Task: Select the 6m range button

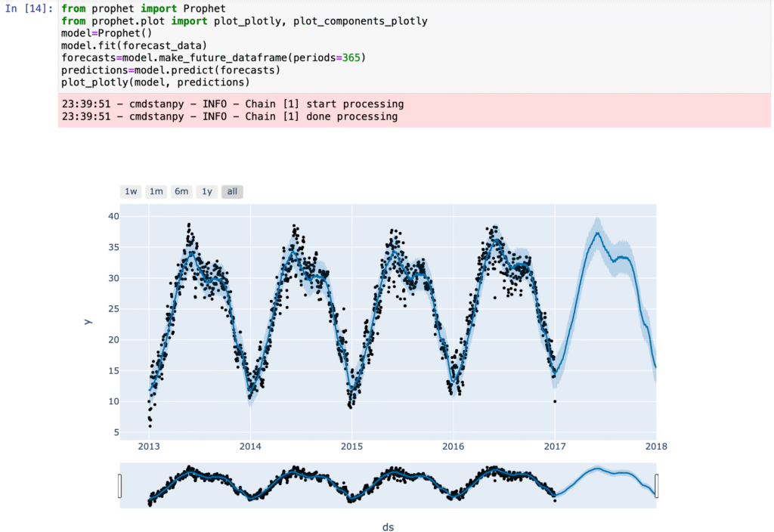Action: (x=181, y=191)
